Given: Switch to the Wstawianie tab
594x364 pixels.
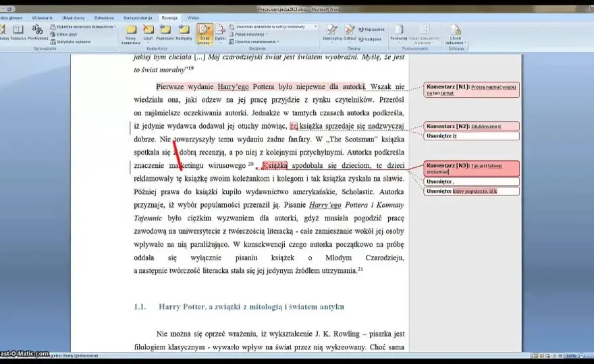Looking at the screenshot, I should coord(43,18).
